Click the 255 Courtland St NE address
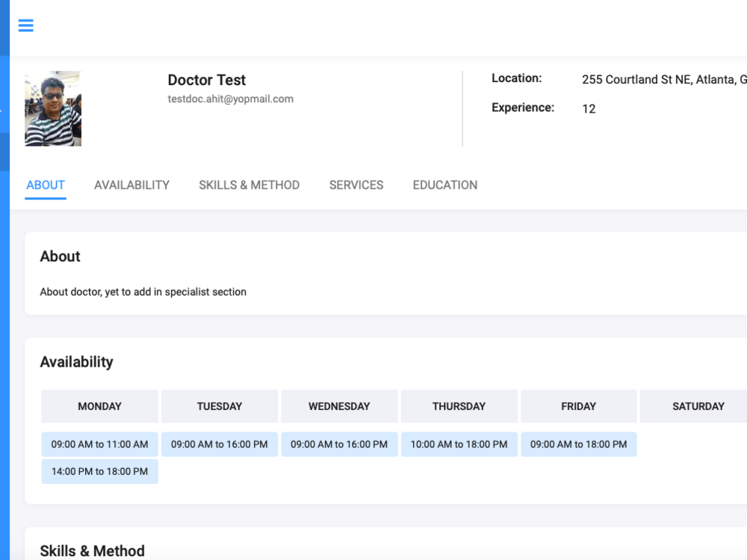Viewport: 747px width, 560px height. 664,80
